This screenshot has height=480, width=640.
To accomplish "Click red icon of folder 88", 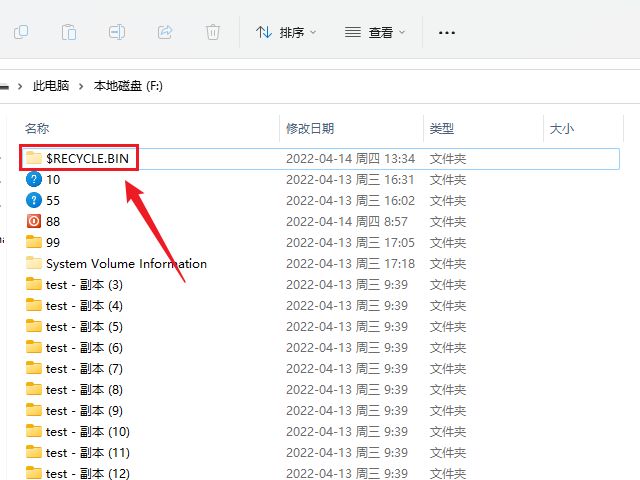I will click(x=34, y=221).
